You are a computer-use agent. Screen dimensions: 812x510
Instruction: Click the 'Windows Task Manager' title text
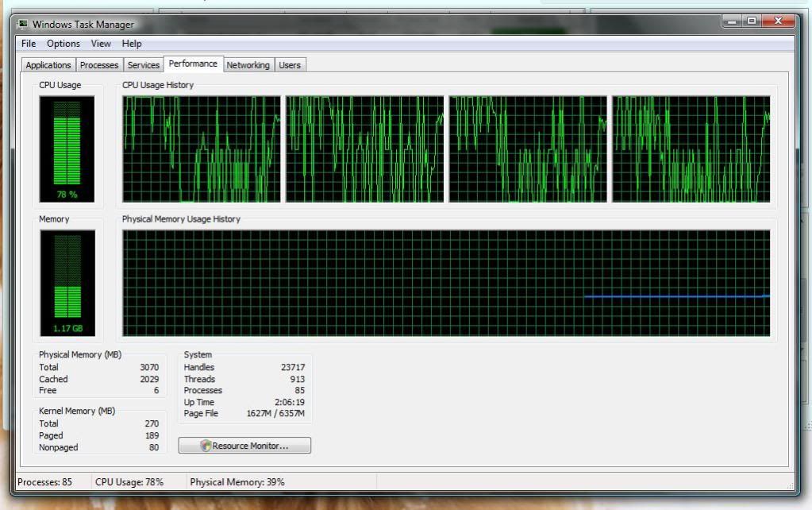pyautogui.click(x=83, y=25)
